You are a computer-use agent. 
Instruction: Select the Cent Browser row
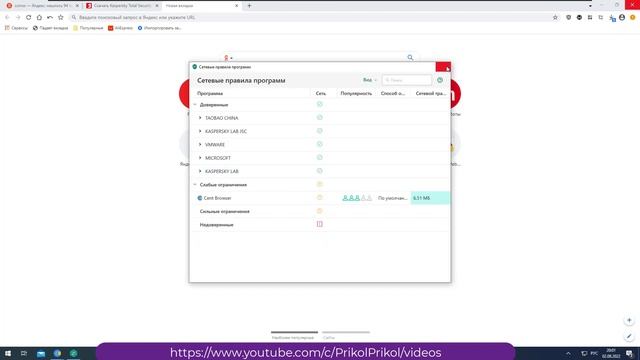(x=320, y=198)
